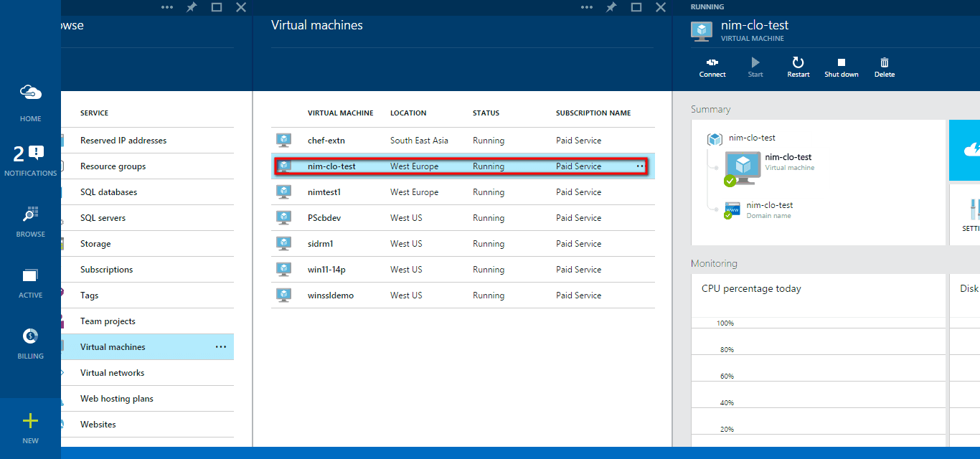Open the chef-extn virtual machine row
980x459 pixels.
[326, 141]
